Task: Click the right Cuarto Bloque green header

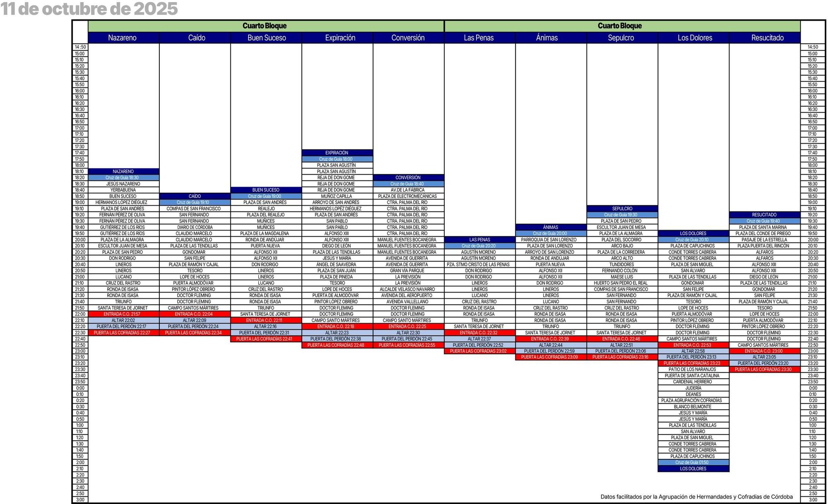Action: pyautogui.click(x=619, y=26)
